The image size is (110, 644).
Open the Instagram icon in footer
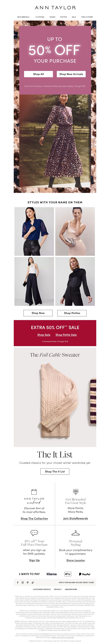23,583
